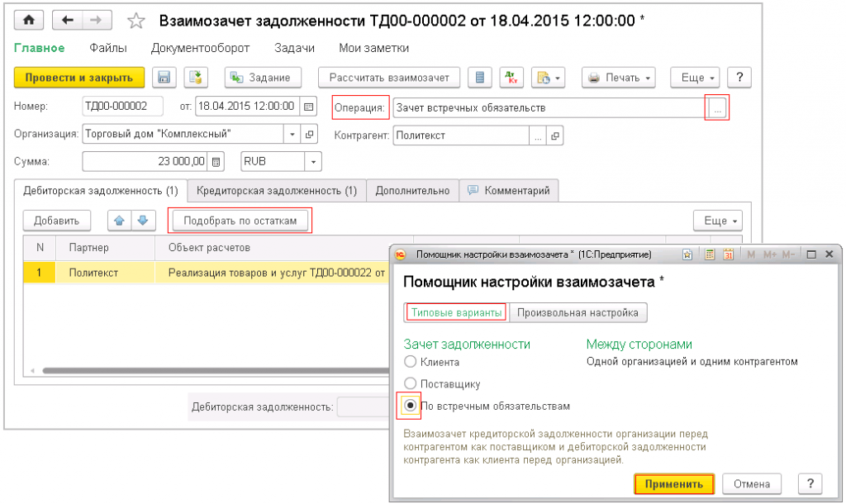Viewport: 846px width, 504px height.
Task: Open calendar icon in the helper window titlebar
Action: 729,254
